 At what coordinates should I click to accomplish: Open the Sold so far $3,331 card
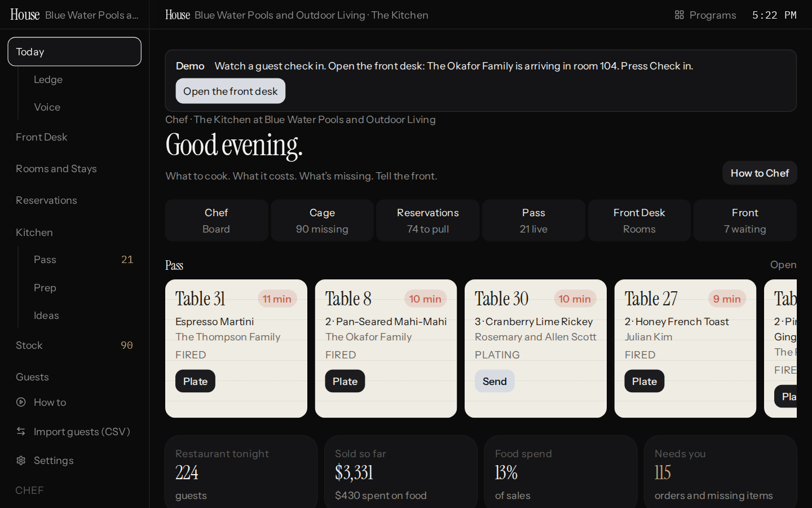[401, 472]
